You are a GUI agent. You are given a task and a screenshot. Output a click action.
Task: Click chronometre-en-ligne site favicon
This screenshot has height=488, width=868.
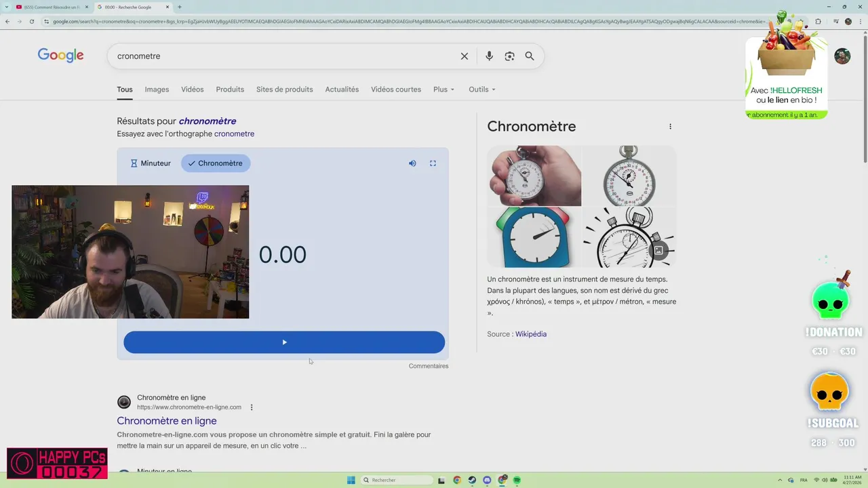pyautogui.click(x=124, y=403)
